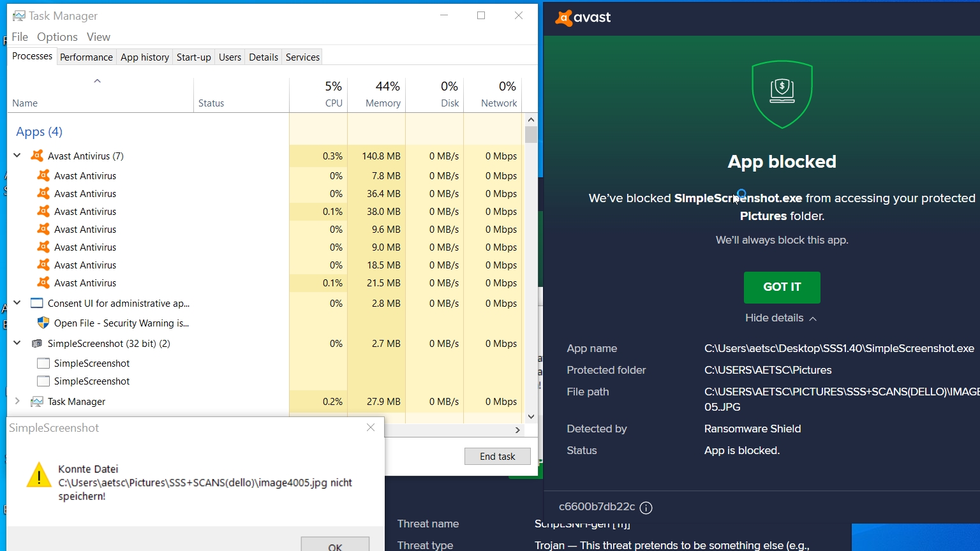
Task: Click the Avast icon on the 38.0 MB row
Action: pos(43,211)
